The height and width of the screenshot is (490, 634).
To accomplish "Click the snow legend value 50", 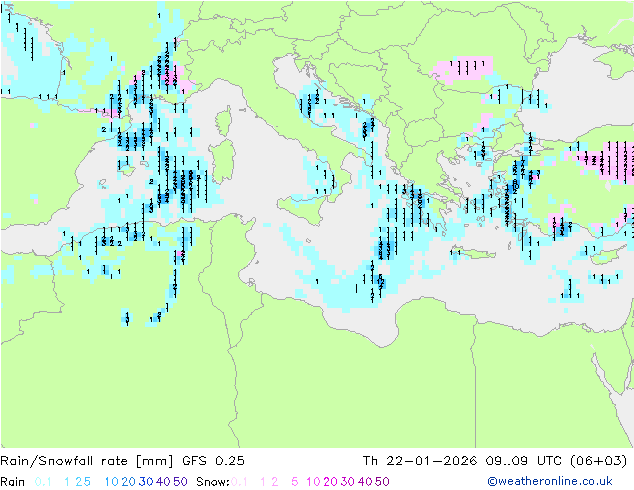I will [382, 482].
